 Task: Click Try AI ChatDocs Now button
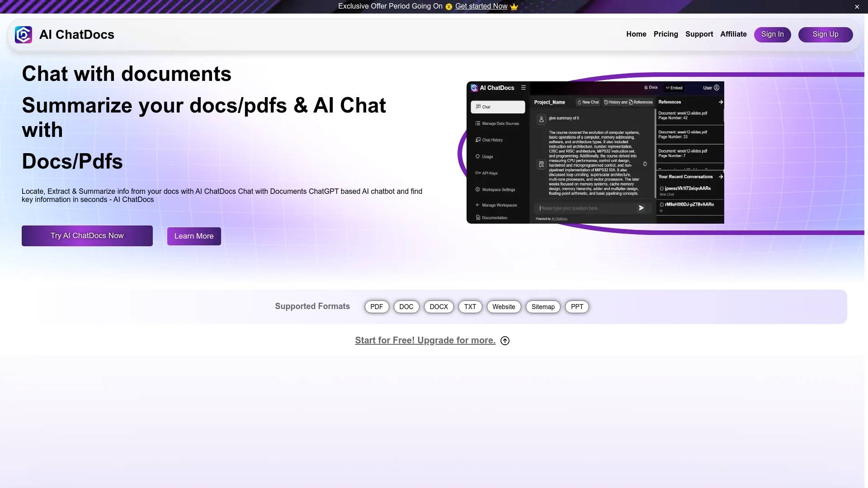tap(87, 235)
